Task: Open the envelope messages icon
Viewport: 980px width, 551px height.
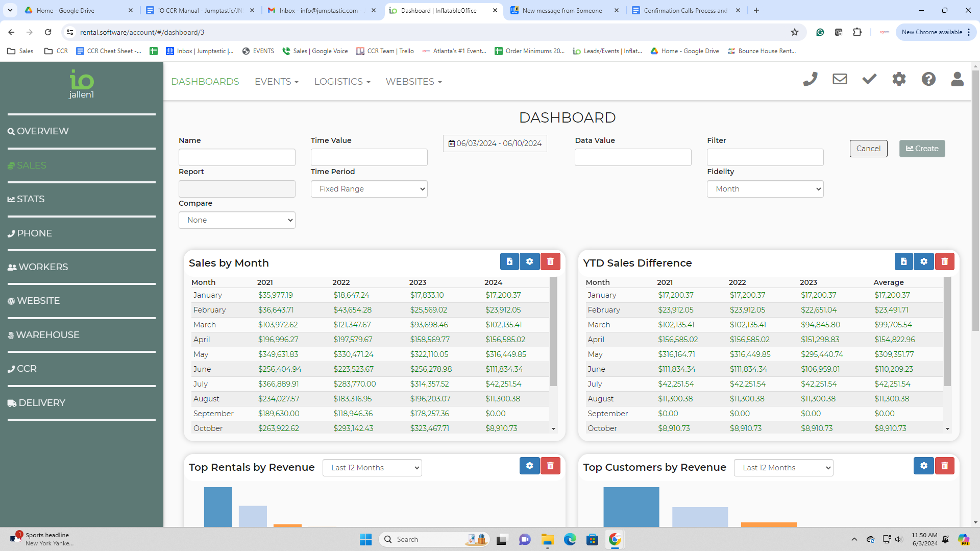Action: tap(840, 79)
